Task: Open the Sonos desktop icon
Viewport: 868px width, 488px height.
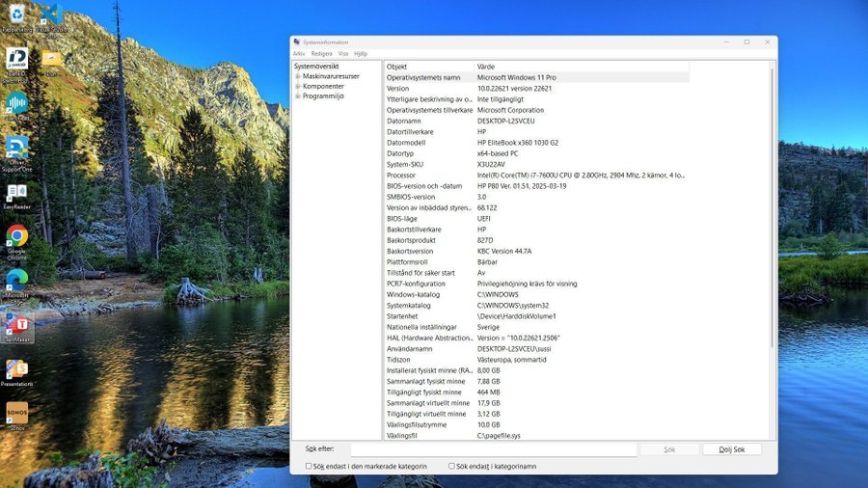Action: pos(16,416)
